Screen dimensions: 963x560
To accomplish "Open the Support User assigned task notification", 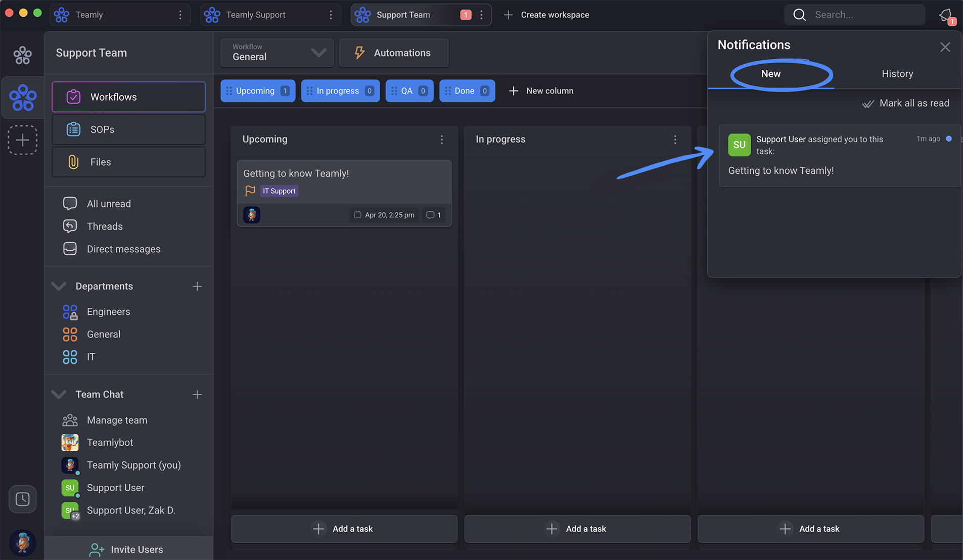I will [x=839, y=156].
